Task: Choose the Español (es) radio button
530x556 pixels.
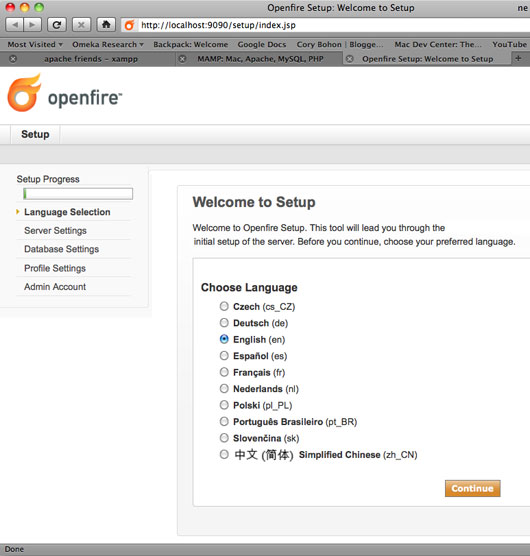Action: pyautogui.click(x=224, y=355)
